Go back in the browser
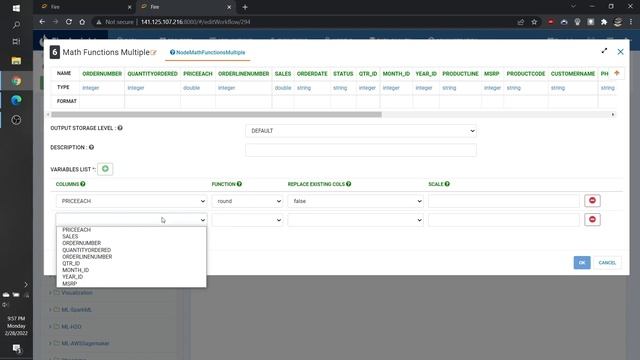Image resolution: width=640 pixels, height=360 pixels. point(42,22)
